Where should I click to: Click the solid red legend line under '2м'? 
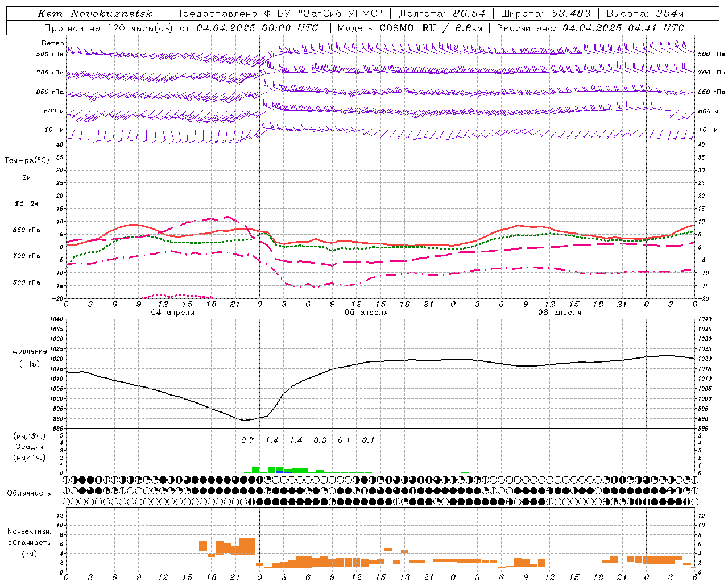pyautogui.click(x=26, y=184)
